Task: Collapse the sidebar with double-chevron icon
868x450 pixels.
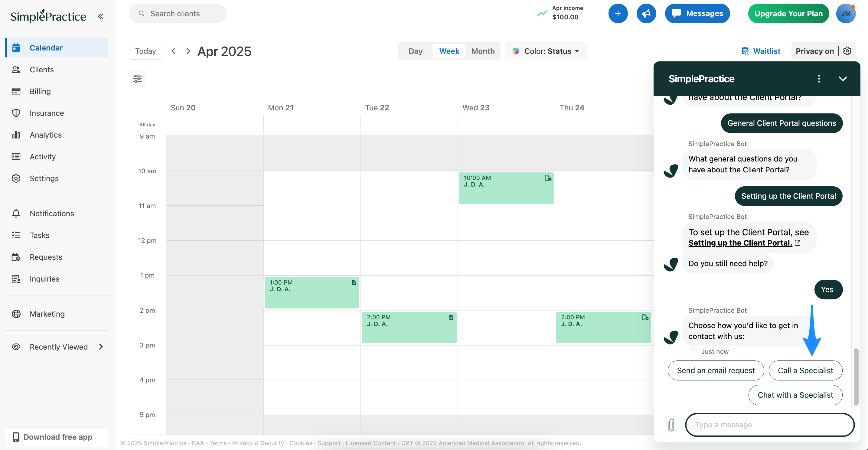Action: [100, 16]
